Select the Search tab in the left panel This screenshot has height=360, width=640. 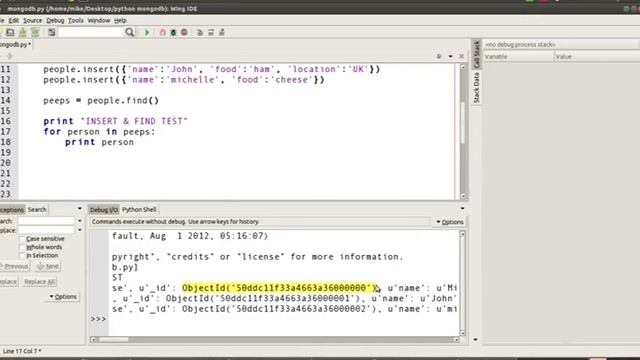click(37, 210)
